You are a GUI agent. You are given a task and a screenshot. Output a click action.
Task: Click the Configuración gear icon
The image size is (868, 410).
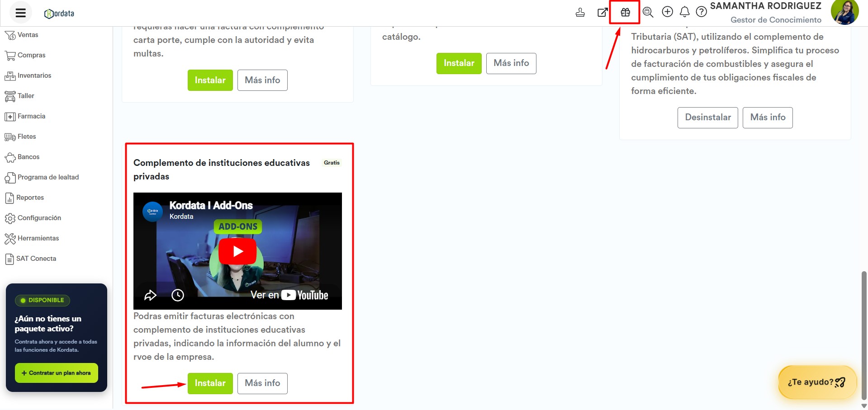click(x=10, y=218)
